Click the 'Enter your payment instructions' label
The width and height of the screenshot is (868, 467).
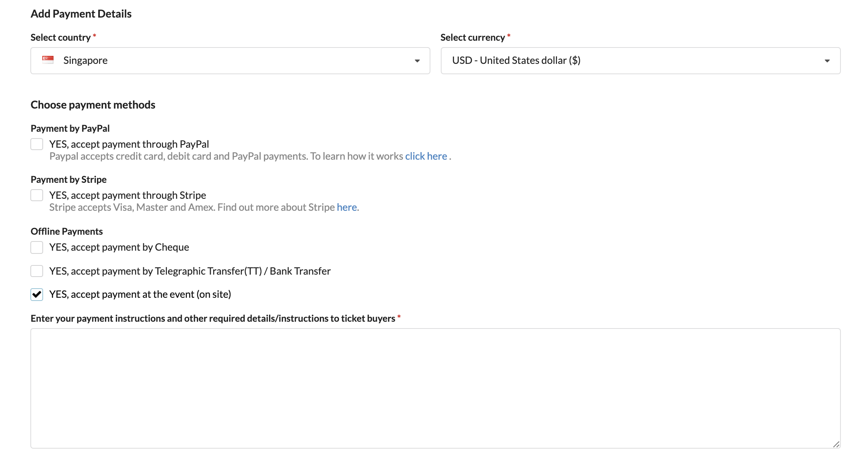pos(213,319)
